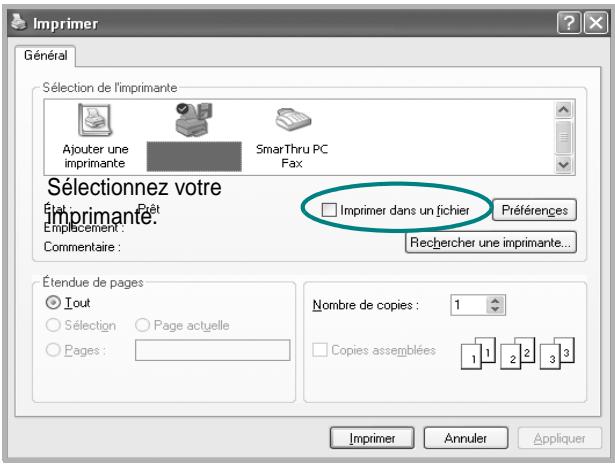Click the printer list scrollbar thumb

coord(564,137)
